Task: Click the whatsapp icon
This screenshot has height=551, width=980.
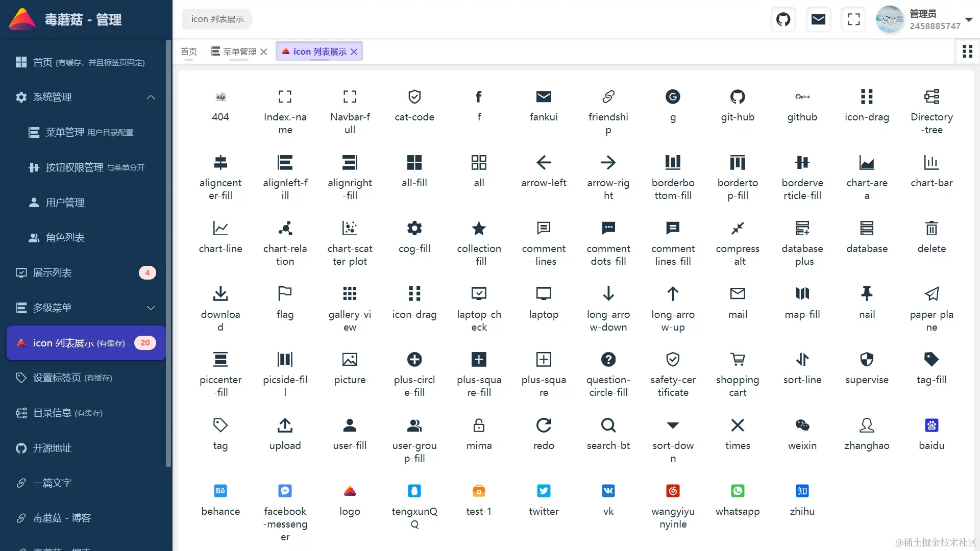Action: [x=738, y=491]
